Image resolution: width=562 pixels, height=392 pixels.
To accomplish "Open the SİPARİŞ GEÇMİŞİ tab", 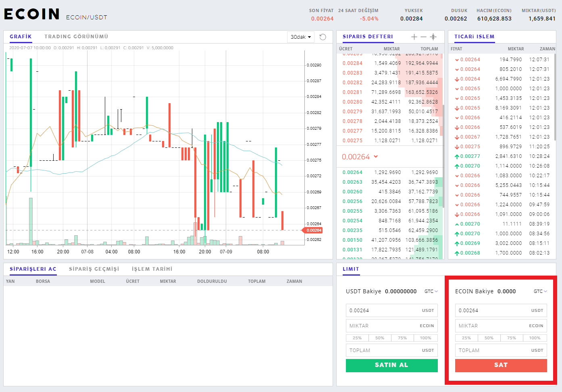I will point(94,269).
